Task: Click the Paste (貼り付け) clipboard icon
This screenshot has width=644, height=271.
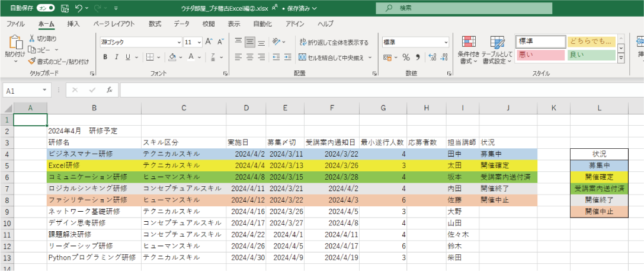Action: click(x=15, y=43)
